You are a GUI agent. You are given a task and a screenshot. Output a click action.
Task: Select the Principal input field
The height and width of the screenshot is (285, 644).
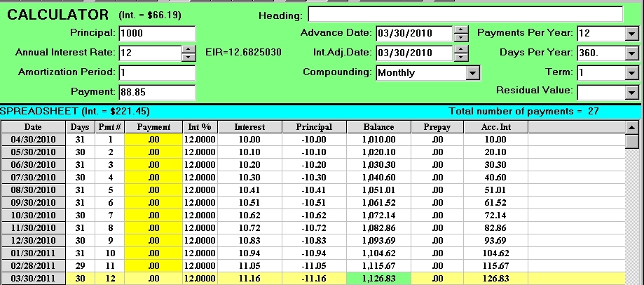point(157,33)
